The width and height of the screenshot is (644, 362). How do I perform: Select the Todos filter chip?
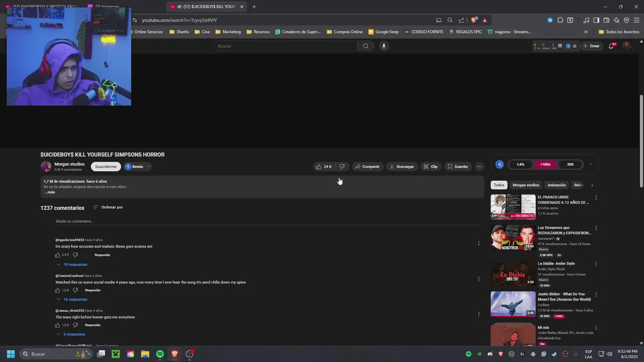[x=499, y=185]
